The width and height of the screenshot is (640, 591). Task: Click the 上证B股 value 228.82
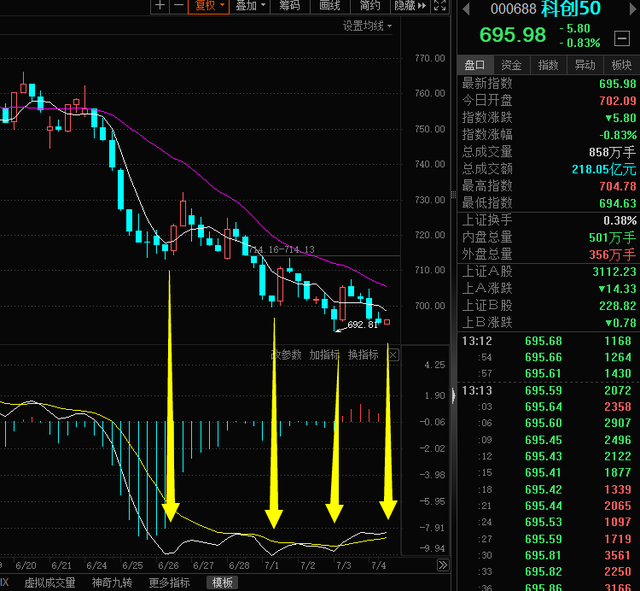pyautogui.click(x=618, y=306)
